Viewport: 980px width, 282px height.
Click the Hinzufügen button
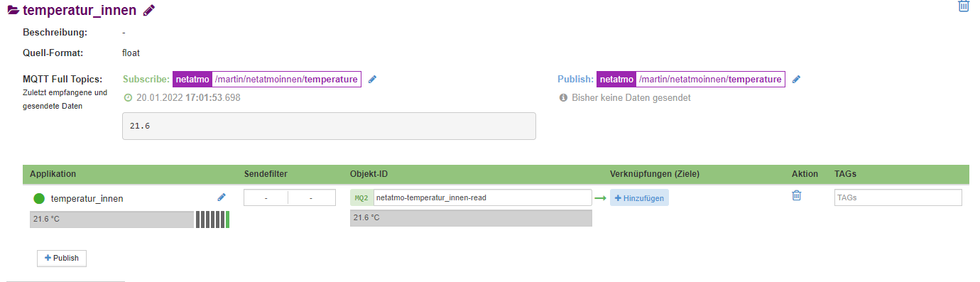(x=639, y=198)
